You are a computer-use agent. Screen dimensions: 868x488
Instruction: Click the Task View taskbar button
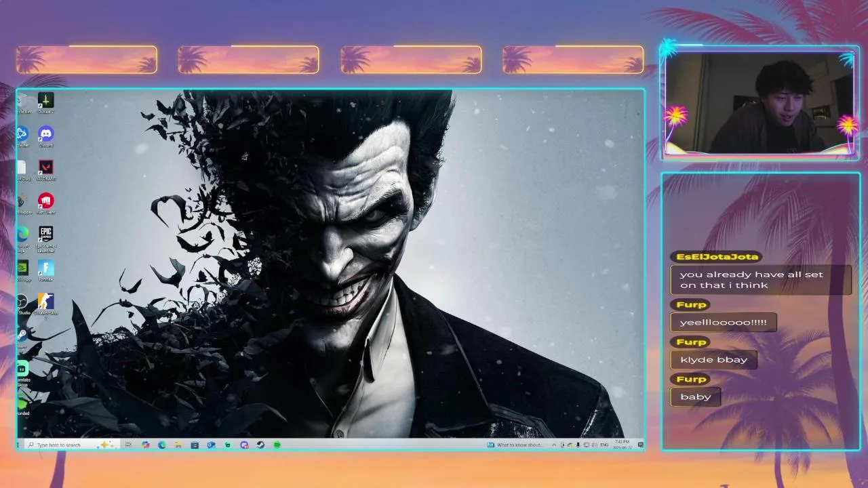(x=128, y=445)
